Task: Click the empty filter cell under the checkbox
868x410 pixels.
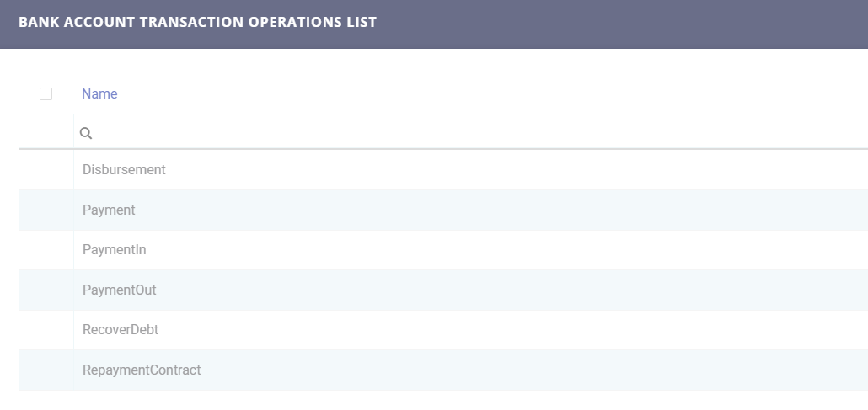Action: tap(46, 133)
